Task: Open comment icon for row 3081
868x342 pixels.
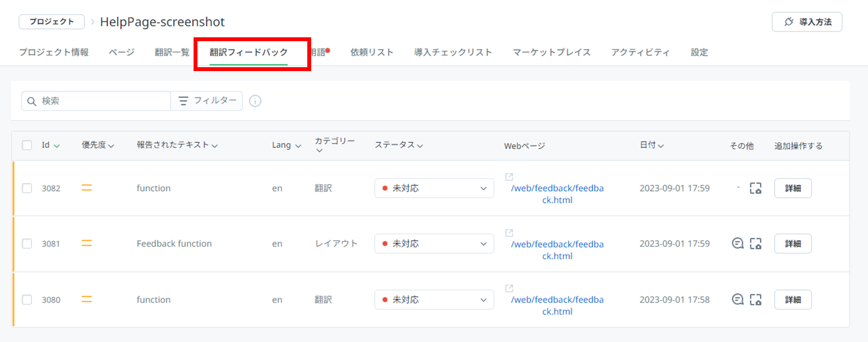Action: click(x=737, y=244)
